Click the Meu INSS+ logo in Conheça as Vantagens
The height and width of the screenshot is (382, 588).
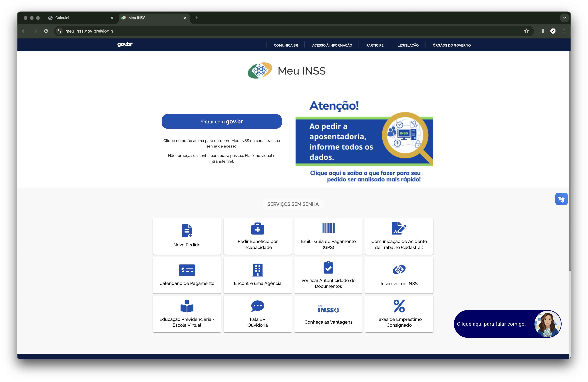(x=328, y=309)
